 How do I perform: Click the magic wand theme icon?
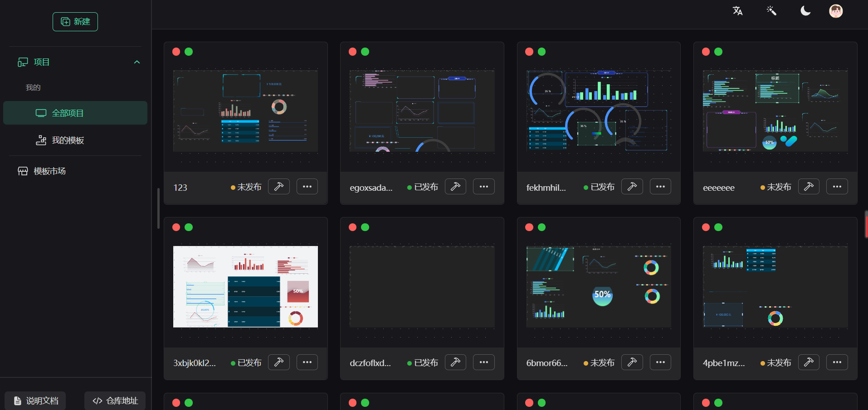[x=771, y=10]
